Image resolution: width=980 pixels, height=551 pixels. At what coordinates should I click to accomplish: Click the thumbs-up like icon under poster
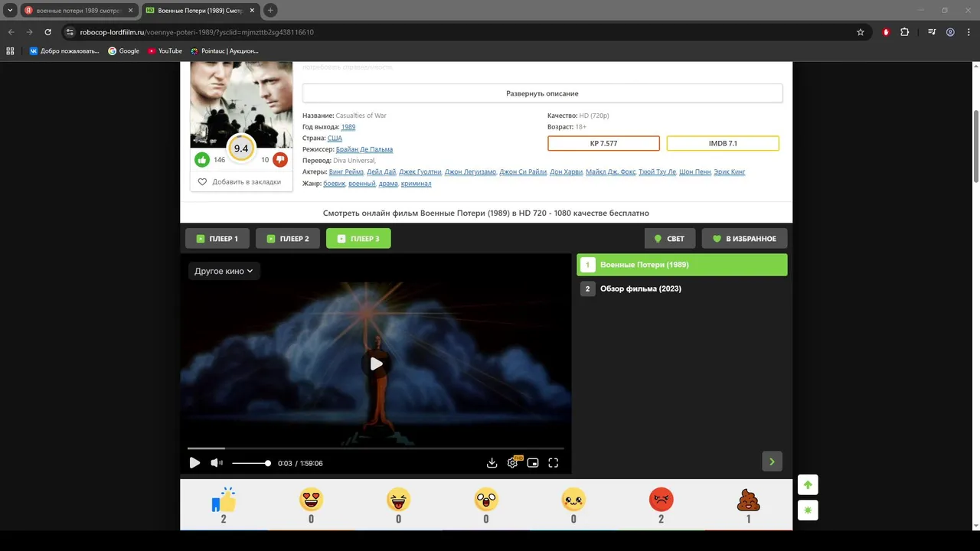(202, 160)
